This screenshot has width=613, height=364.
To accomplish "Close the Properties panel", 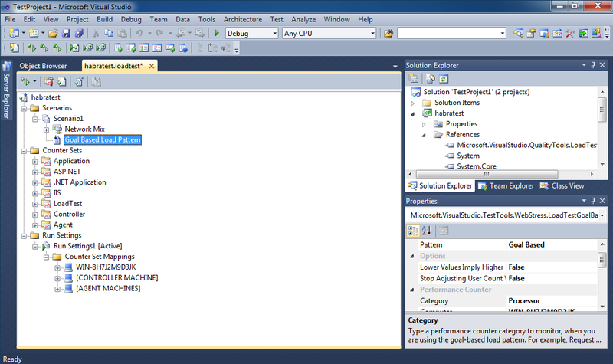I will coord(602,201).
